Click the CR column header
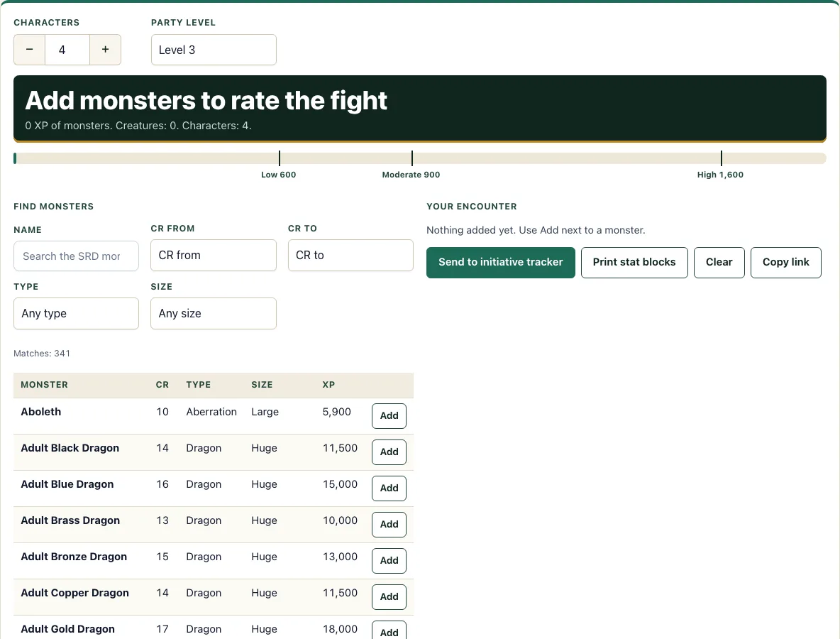The image size is (840, 639). coord(162,385)
